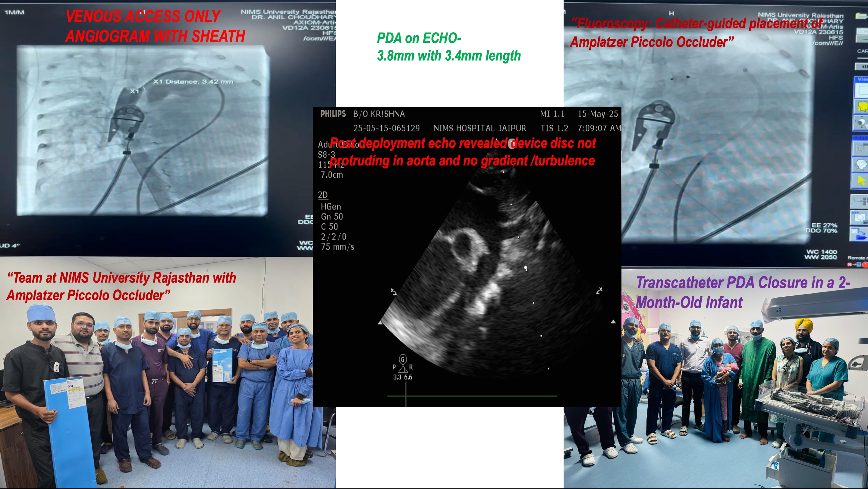Screen dimensions: 868x489
Task: Click the "WW 2050" window width value
Action: click(x=820, y=257)
